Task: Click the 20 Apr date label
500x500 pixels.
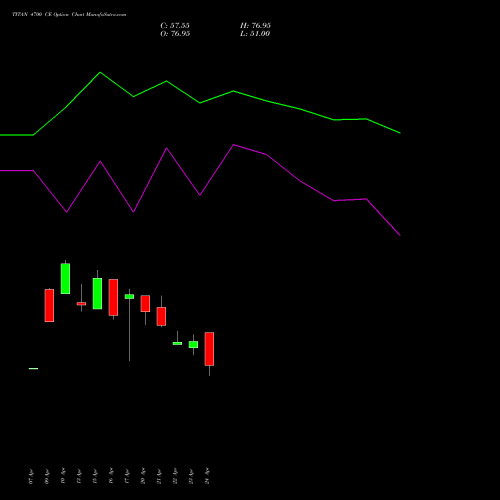Action: pyautogui.click(x=143, y=476)
